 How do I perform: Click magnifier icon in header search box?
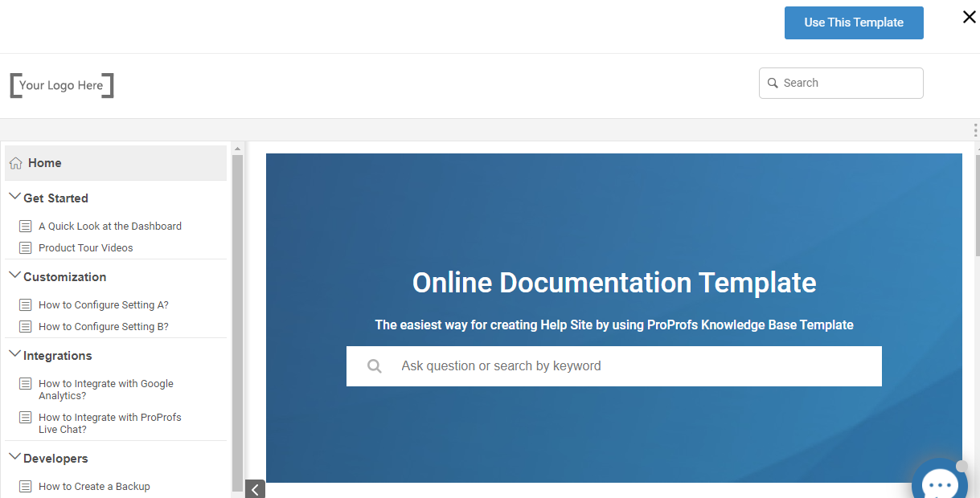773,83
